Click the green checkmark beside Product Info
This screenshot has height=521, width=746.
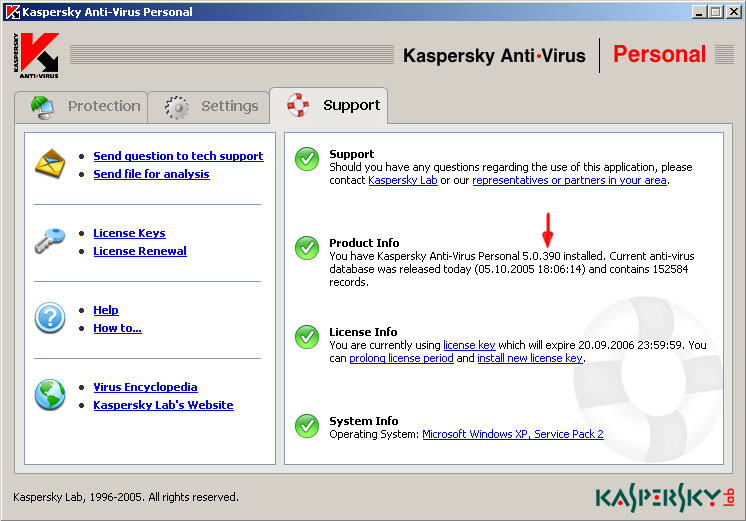307,248
